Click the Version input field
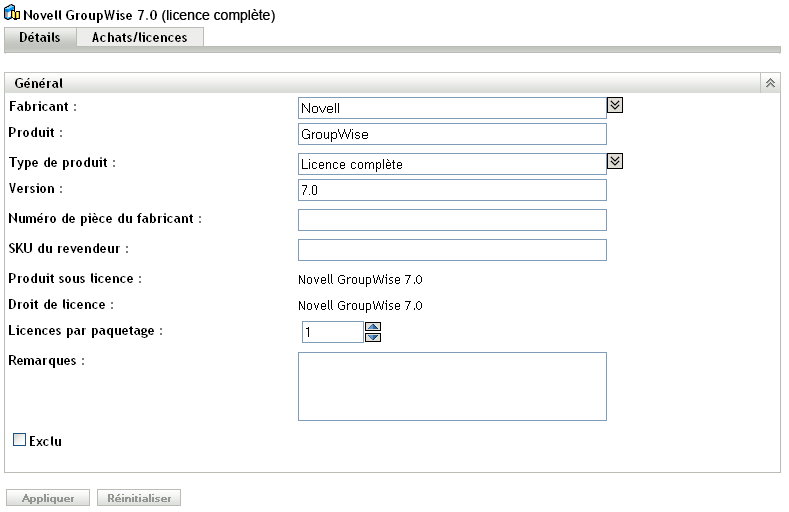Image resolution: width=789 pixels, height=512 pixels. click(452, 190)
